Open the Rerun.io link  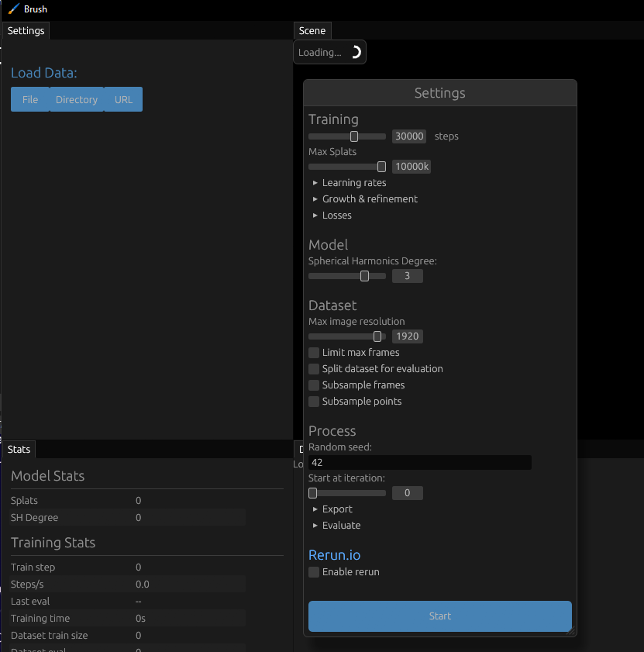click(334, 554)
